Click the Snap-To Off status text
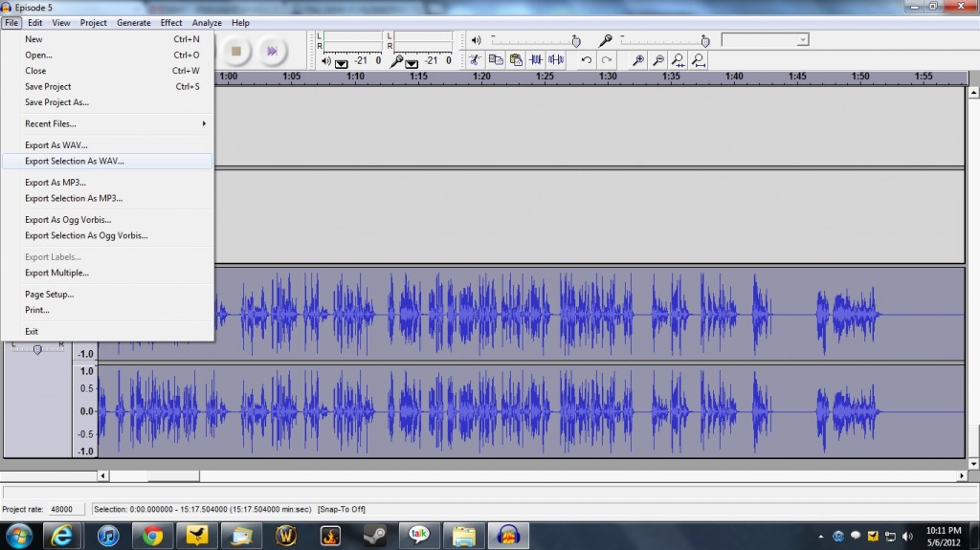The height and width of the screenshot is (550, 980). tap(342, 510)
